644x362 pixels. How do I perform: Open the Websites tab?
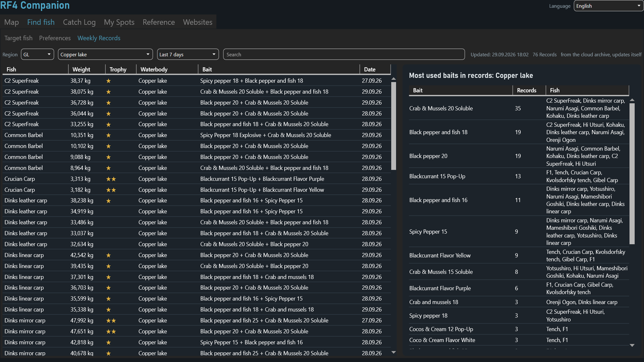198,22
